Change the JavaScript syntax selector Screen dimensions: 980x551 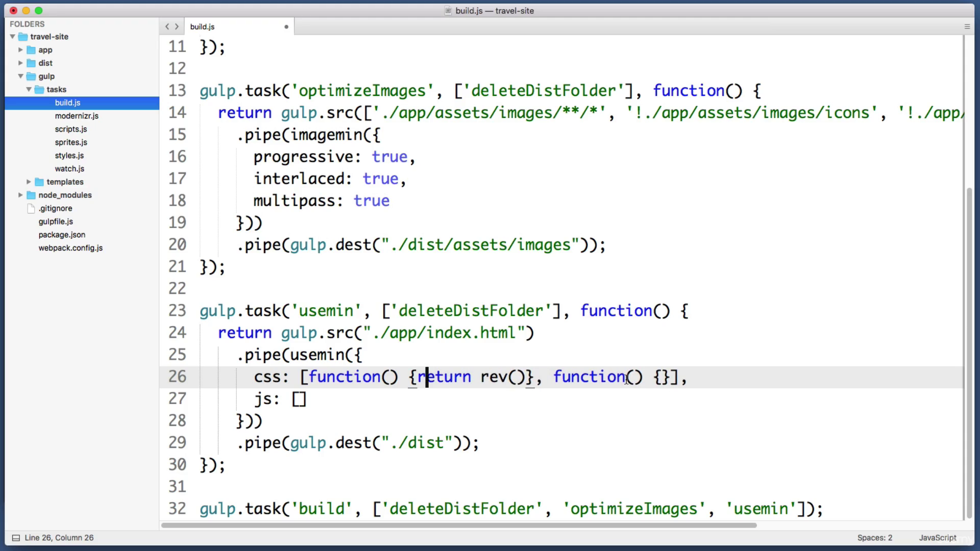[938, 538]
